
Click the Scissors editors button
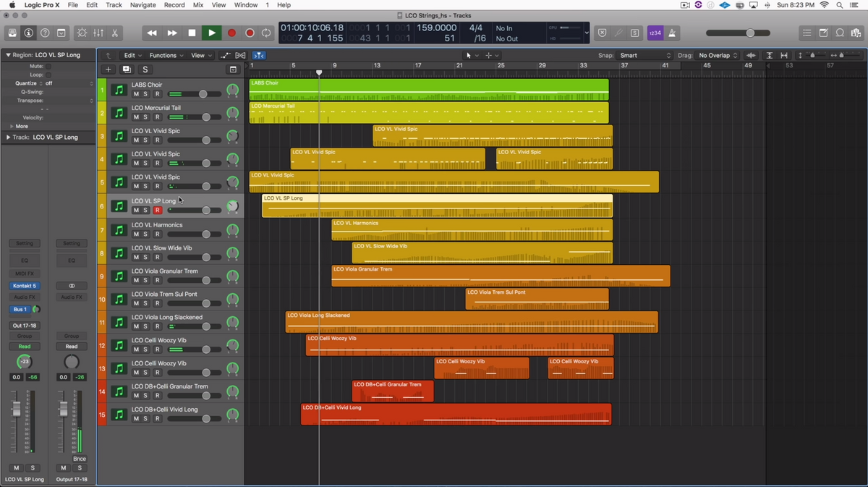[114, 33]
